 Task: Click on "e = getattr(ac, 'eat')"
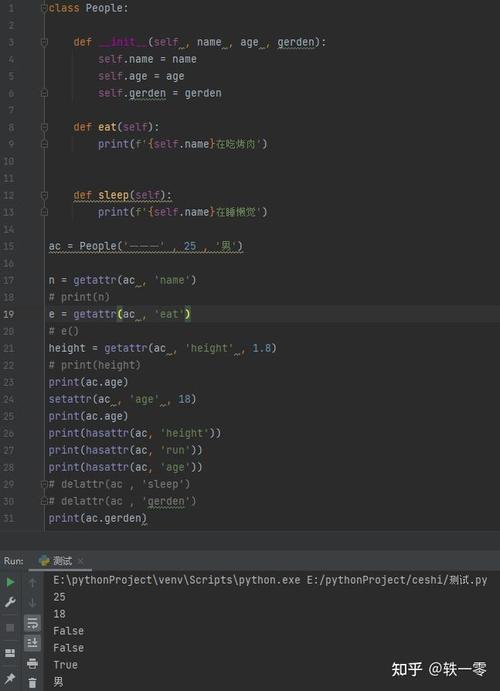coord(119,314)
